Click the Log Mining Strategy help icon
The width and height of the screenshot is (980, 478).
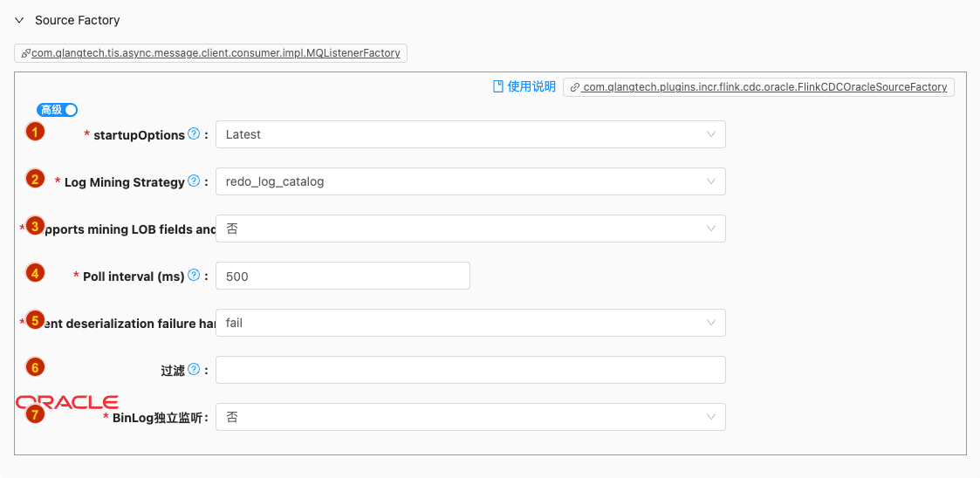tap(194, 181)
